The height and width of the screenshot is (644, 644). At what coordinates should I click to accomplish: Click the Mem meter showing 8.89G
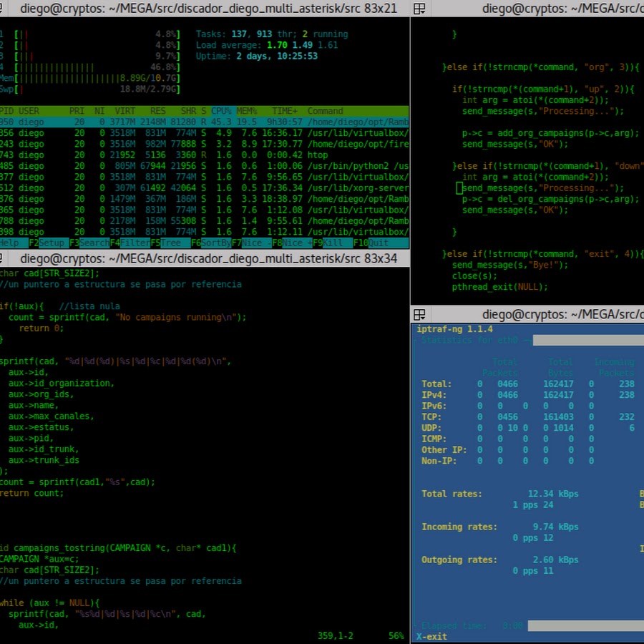pos(90,78)
